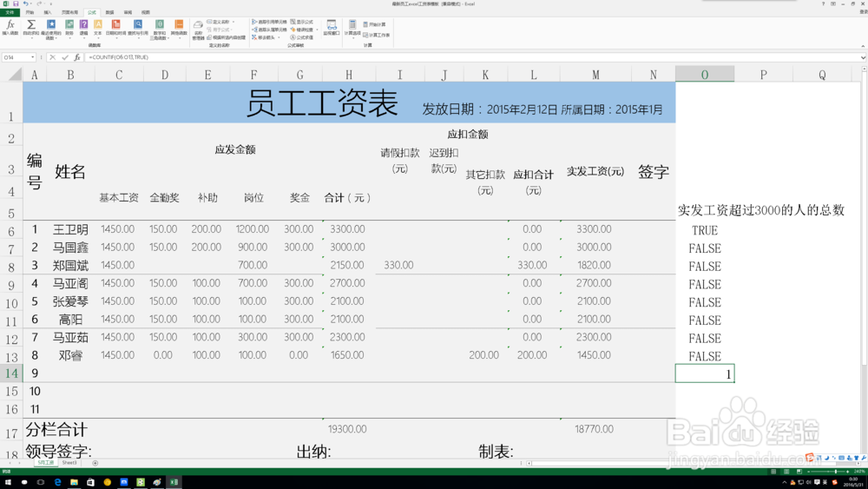Screen dimensions: 868x489
Task: Click the fx button beside the formula bar
Action: [77, 57]
